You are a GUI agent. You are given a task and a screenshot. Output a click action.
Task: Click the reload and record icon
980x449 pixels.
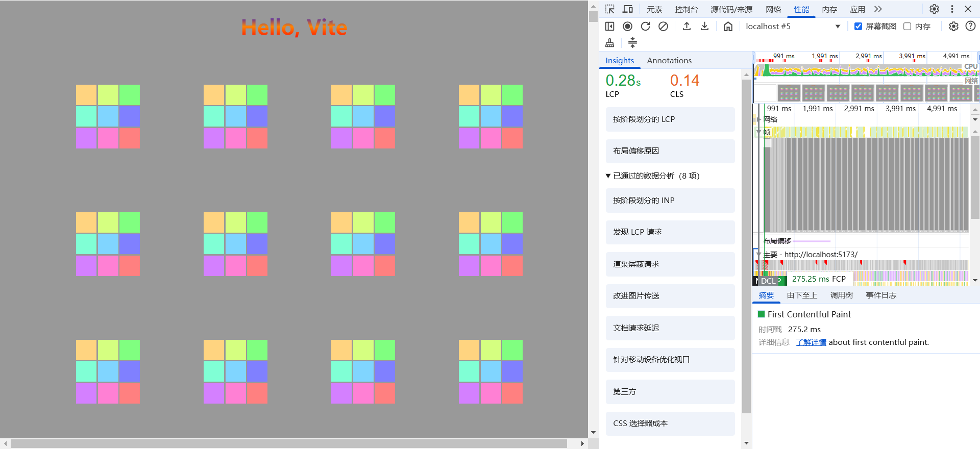coord(645,26)
